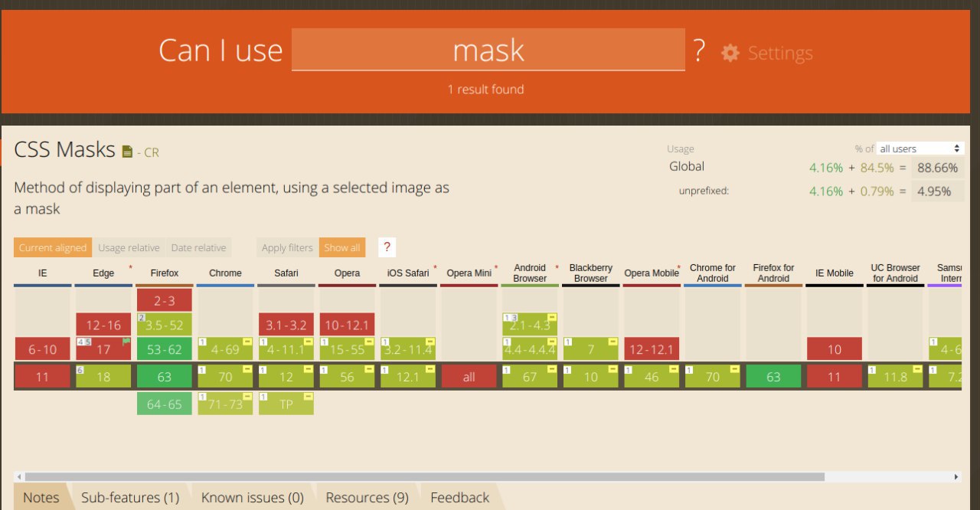Open the Resources (9) tab
980x510 pixels.
click(367, 497)
